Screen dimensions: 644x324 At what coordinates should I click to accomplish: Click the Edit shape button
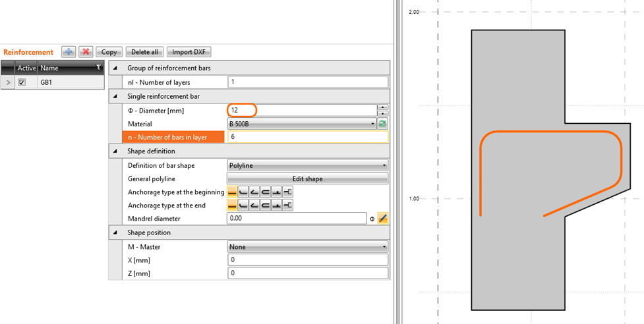tap(308, 178)
